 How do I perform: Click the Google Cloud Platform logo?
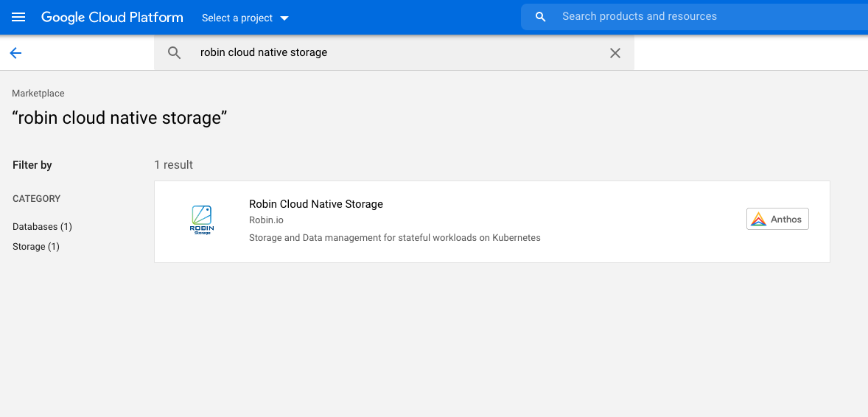click(x=112, y=17)
